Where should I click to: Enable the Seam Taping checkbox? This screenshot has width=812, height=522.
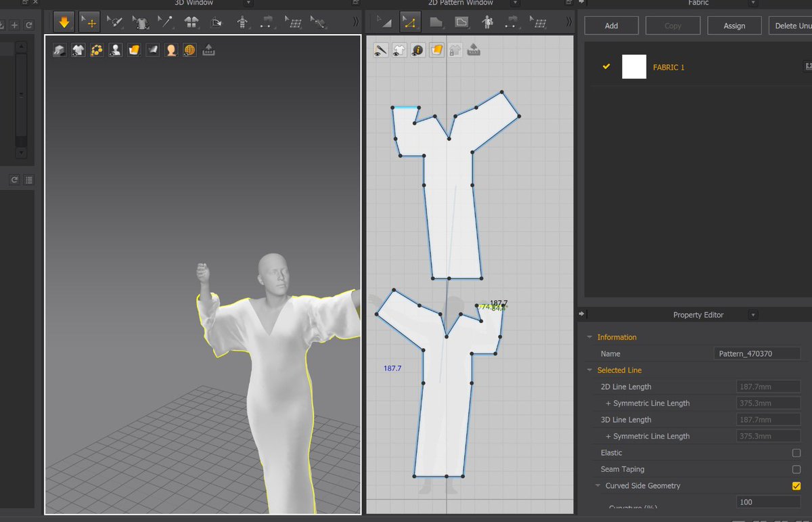(796, 469)
